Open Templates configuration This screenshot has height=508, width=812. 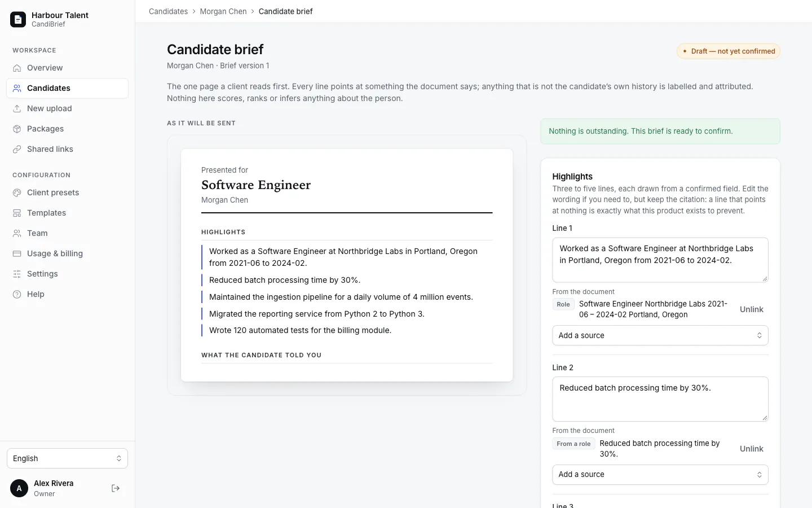[x=67, y=213]
